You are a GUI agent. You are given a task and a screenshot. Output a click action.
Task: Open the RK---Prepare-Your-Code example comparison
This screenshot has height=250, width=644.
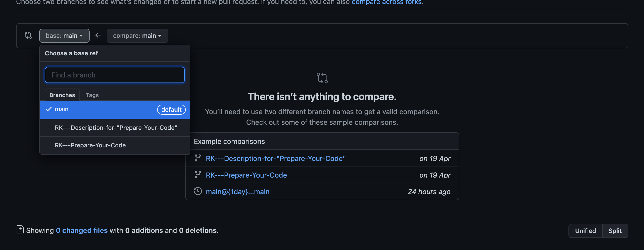[x=246, y=175]
